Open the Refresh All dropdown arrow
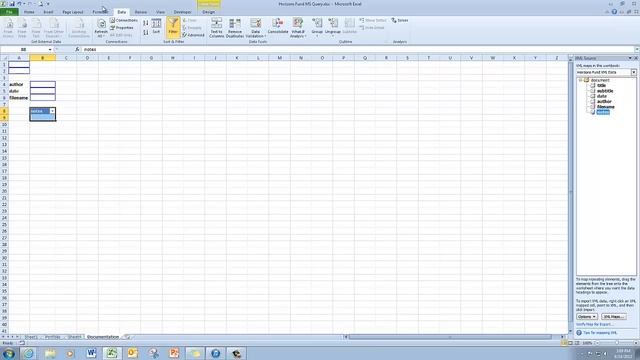 point(101,36)
